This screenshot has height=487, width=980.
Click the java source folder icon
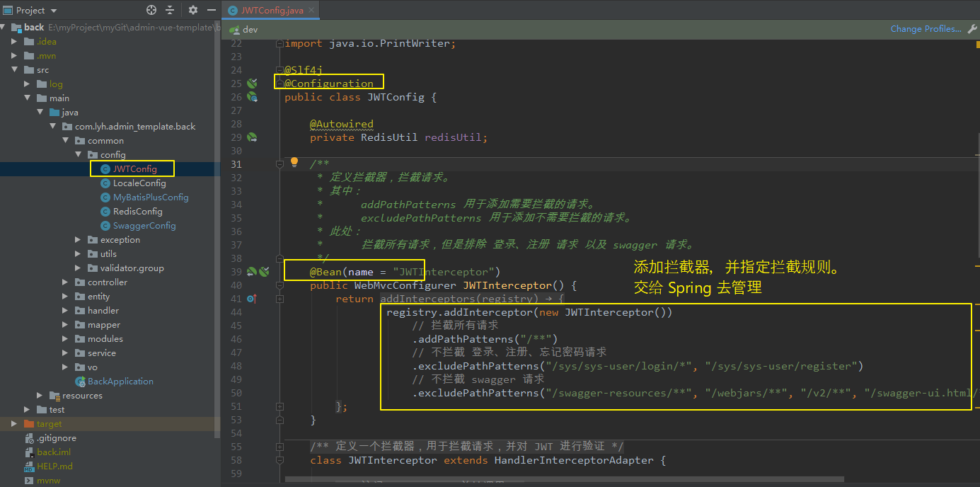coord(54,113)
